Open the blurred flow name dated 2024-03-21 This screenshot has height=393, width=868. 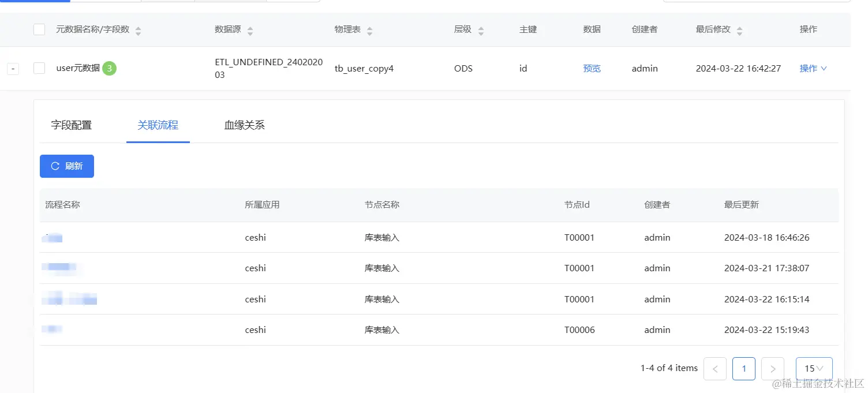tap(60, 268)
